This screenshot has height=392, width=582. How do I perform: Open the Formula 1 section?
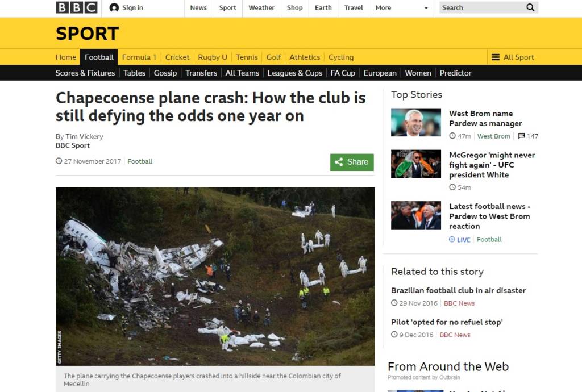139,57
